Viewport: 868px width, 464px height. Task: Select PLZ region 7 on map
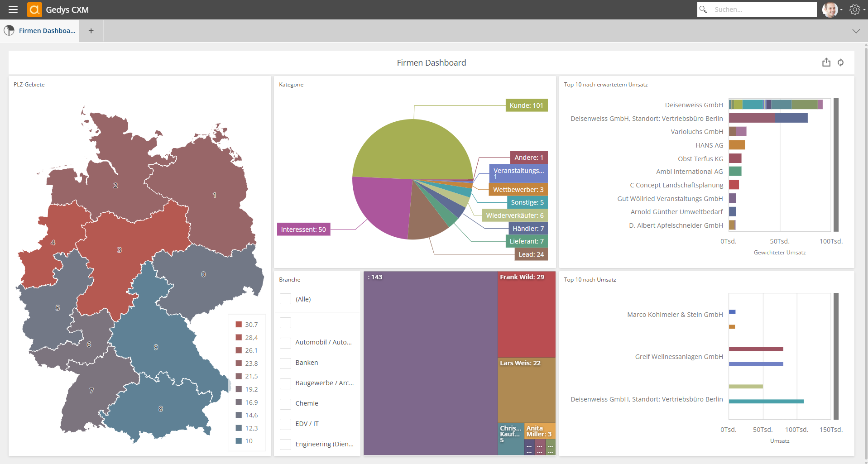point(91,390)
